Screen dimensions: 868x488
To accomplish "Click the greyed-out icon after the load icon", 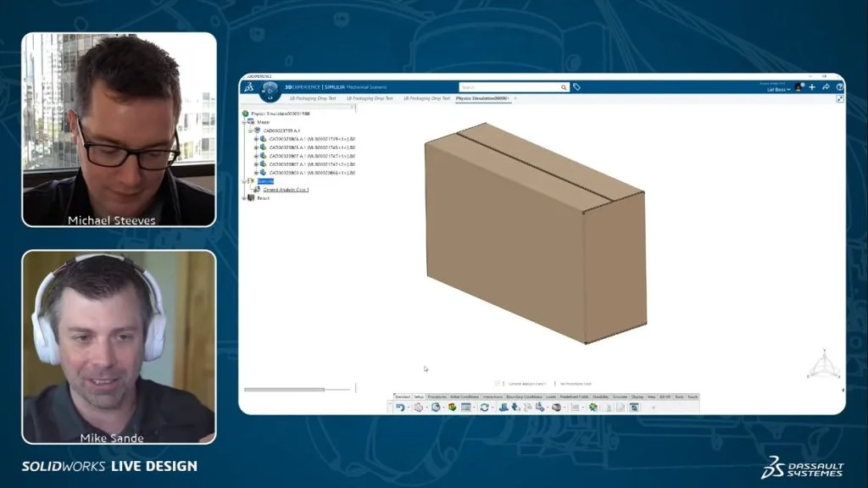I will [x=528, y=408].
